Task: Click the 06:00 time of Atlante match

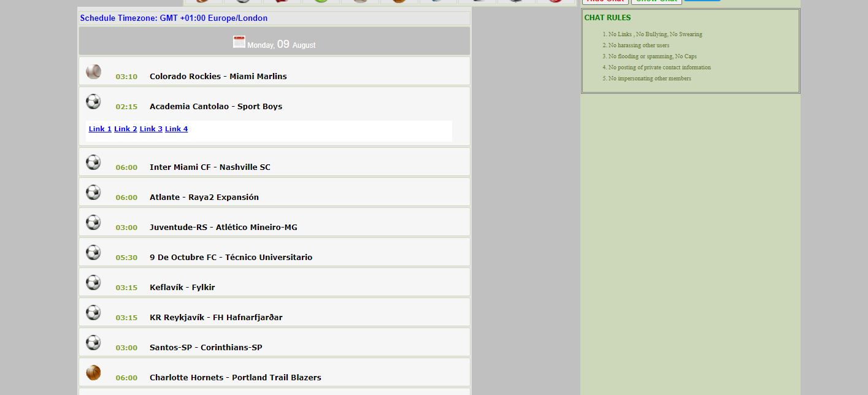Action: (x=126, y=197)
